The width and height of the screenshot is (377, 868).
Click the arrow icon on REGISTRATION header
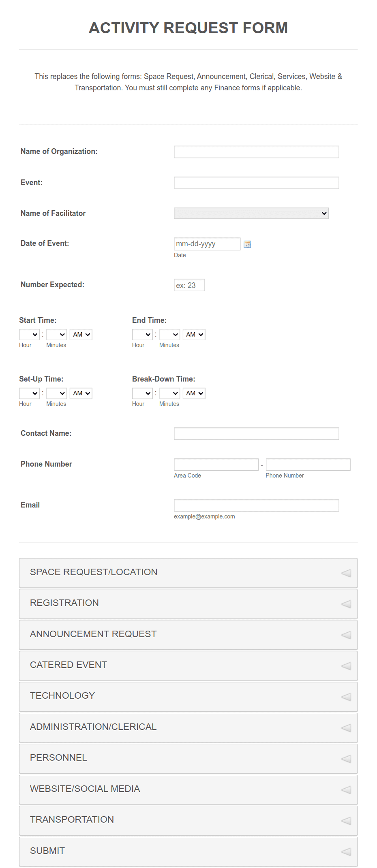(346, 604)
